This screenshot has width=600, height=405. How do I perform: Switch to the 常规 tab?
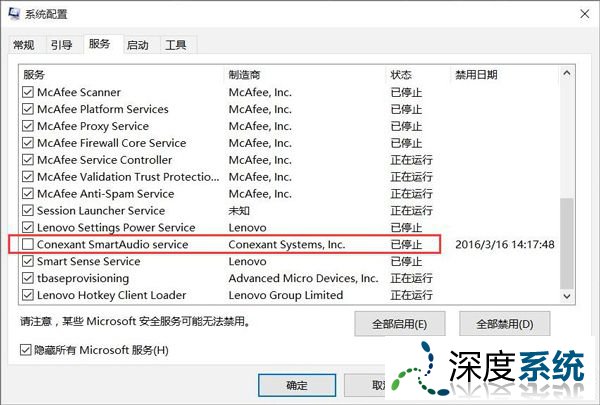[24, 45]
